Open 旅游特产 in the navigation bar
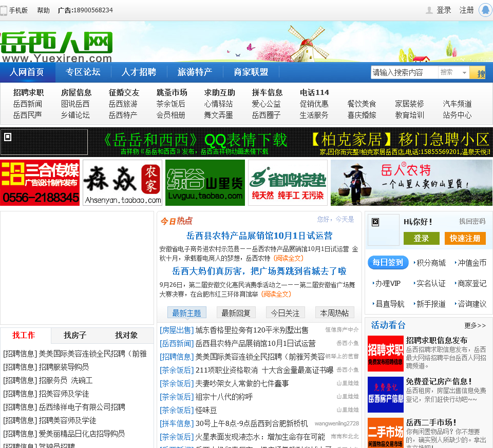Image resolution: width=493 pixels, height=448 pixels. [x=195, y=72]
